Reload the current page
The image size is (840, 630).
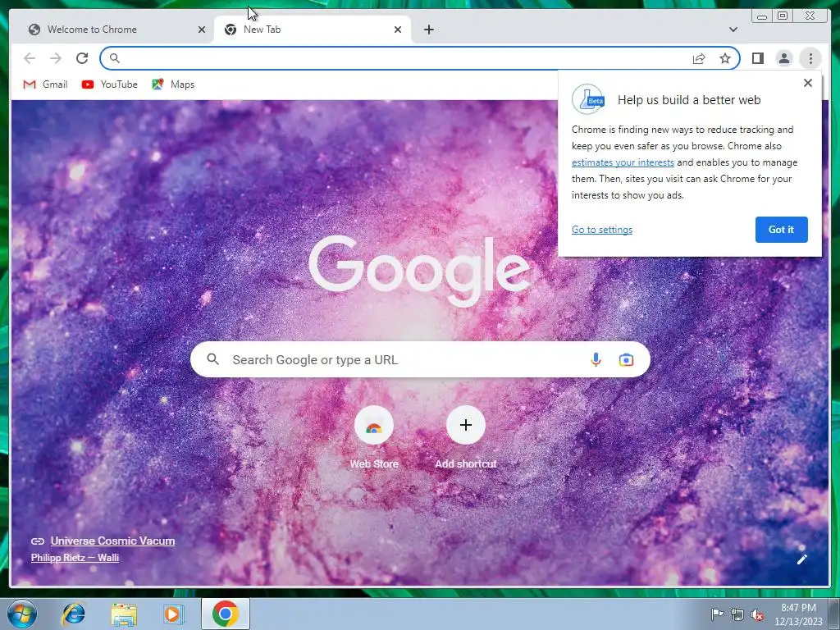point(82,58)
